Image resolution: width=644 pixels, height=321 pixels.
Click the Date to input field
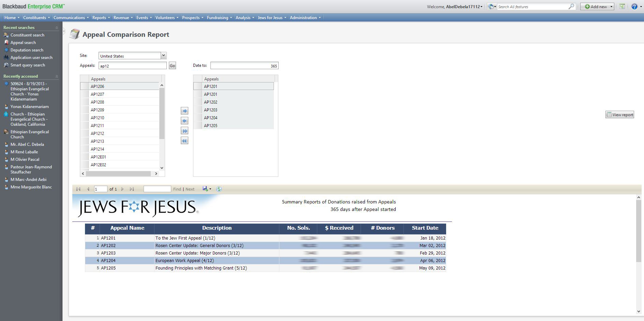pyautogui.click(x=245, y=66)
